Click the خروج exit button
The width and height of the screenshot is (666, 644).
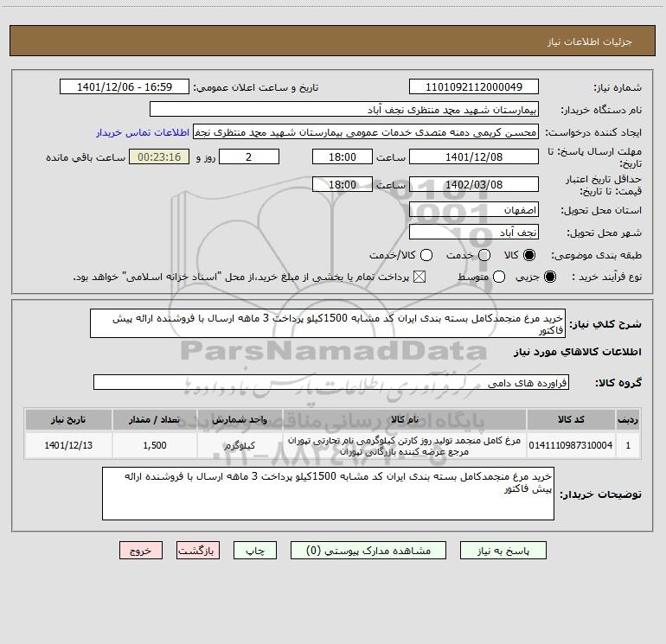[x=141, y=550]
